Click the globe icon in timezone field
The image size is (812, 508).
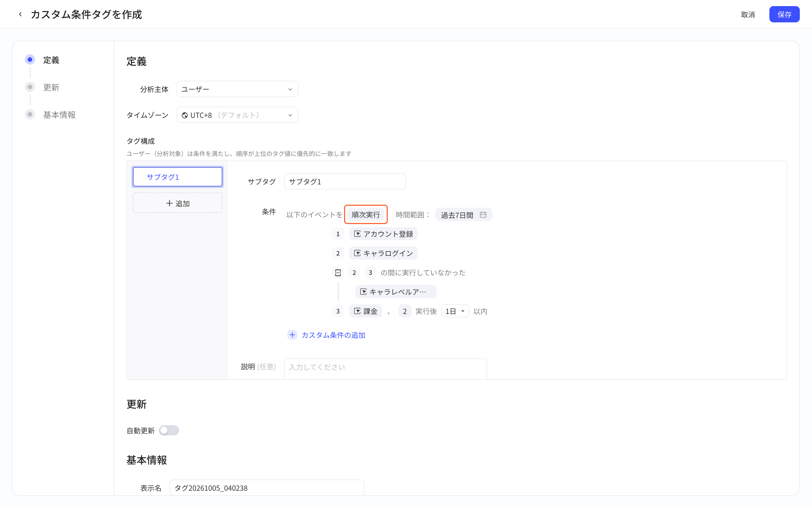point(184,115)
